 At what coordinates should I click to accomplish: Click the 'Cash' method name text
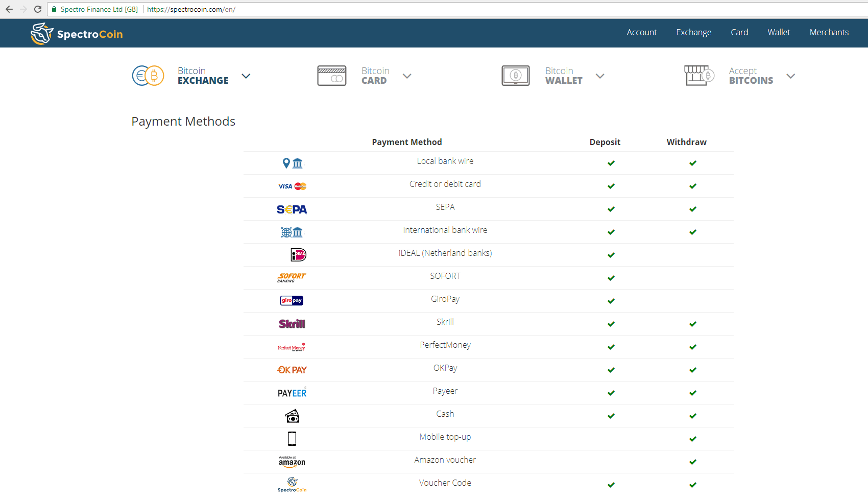445,414
